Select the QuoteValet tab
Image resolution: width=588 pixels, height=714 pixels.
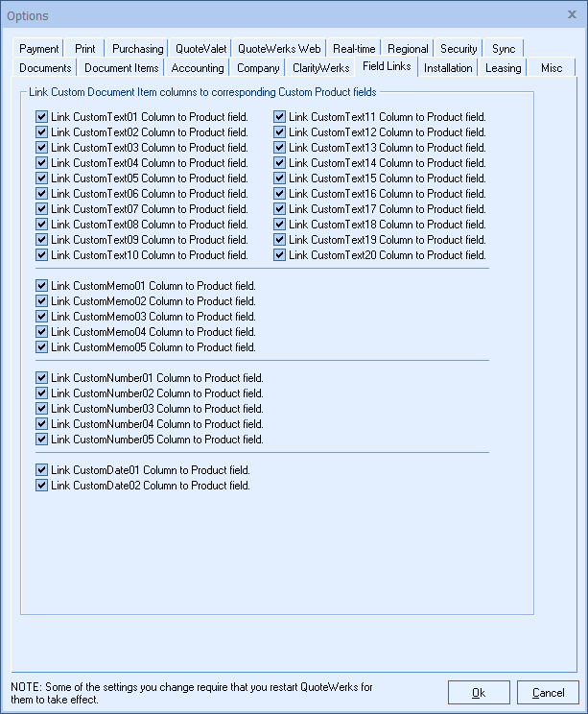point(199,49)
